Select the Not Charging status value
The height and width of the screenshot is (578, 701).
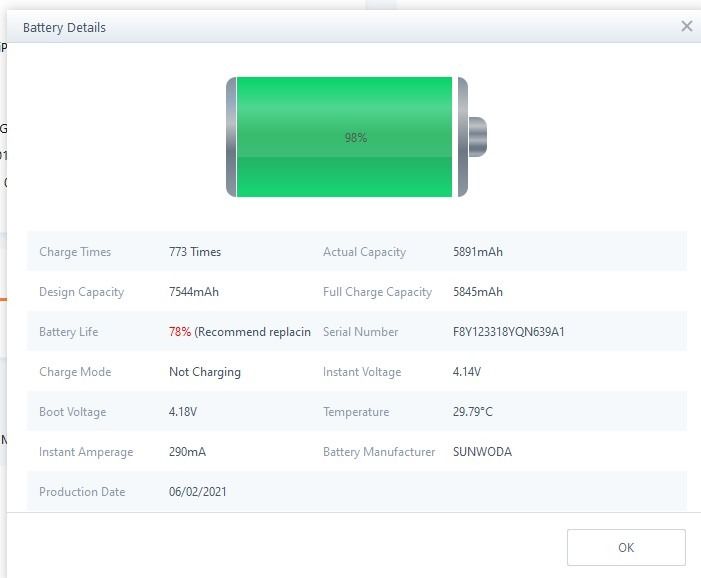tap(205, 372)
